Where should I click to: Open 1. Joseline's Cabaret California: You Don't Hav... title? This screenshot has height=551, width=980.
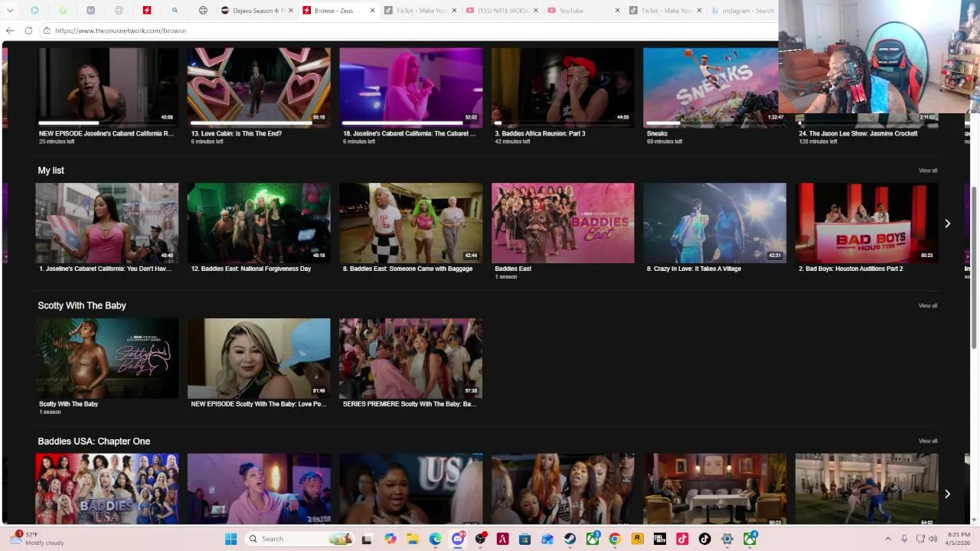tap(106, 269)
